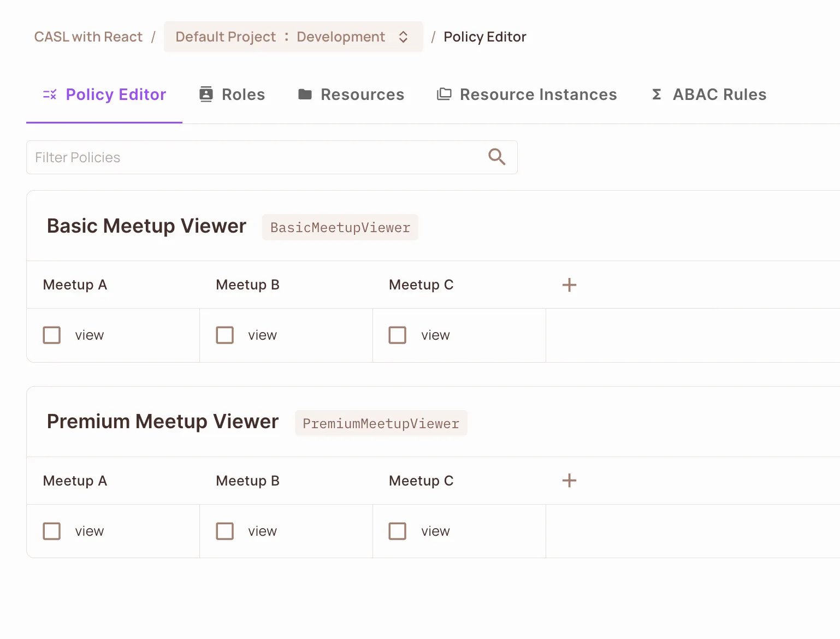Toggle Meetup B view for Premium Meetup Viewer
This screenshot has width=840, height=639.
click(225, 531)
